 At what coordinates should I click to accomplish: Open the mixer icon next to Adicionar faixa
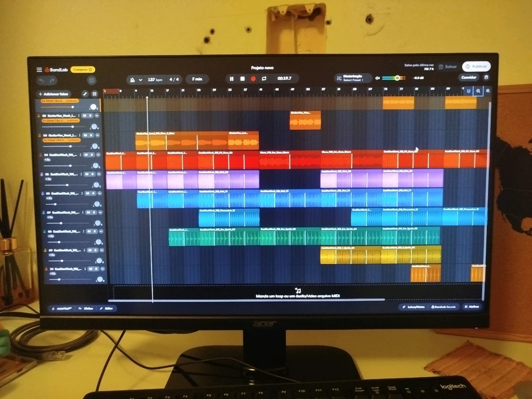pos(94,94)
